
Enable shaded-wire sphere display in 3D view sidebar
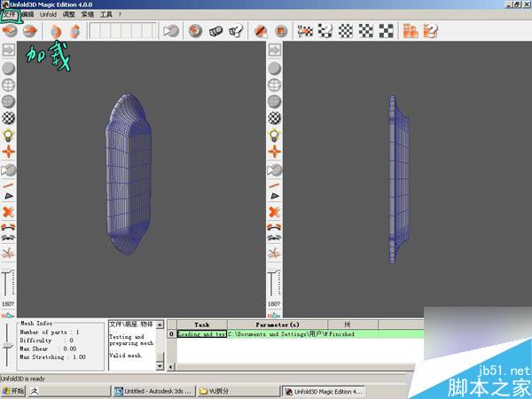pyautogui.click(x=9, y=101)
